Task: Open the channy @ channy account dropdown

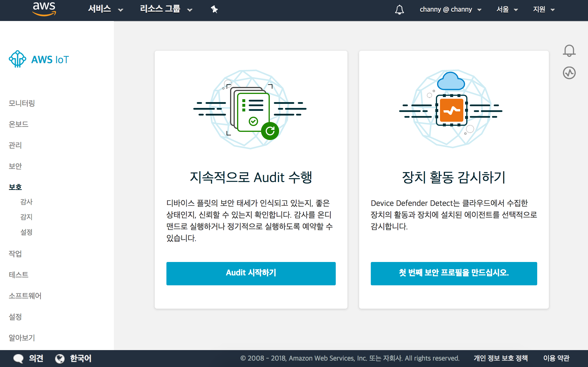Action: (450, 10)
